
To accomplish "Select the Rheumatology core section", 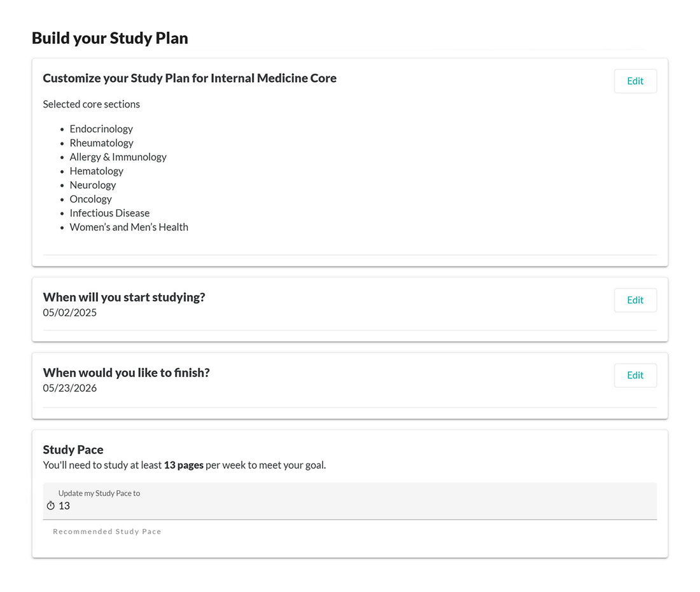I will 101,142.
